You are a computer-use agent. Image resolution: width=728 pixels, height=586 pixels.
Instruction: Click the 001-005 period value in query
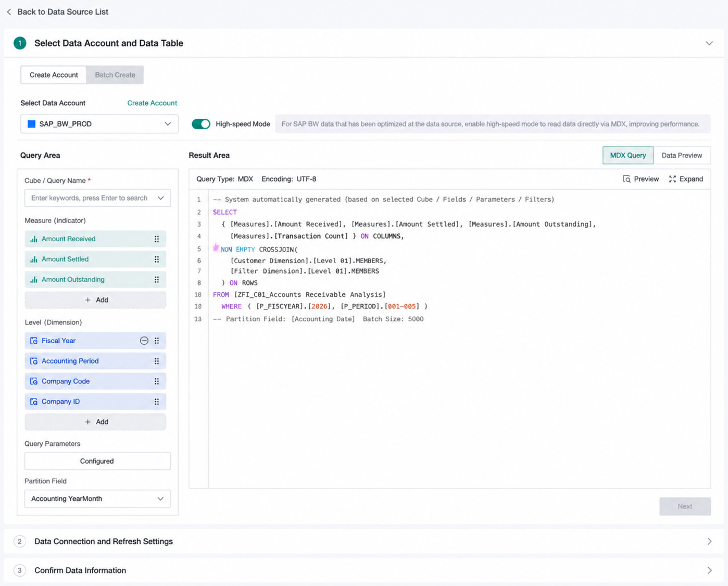[401, 306]
